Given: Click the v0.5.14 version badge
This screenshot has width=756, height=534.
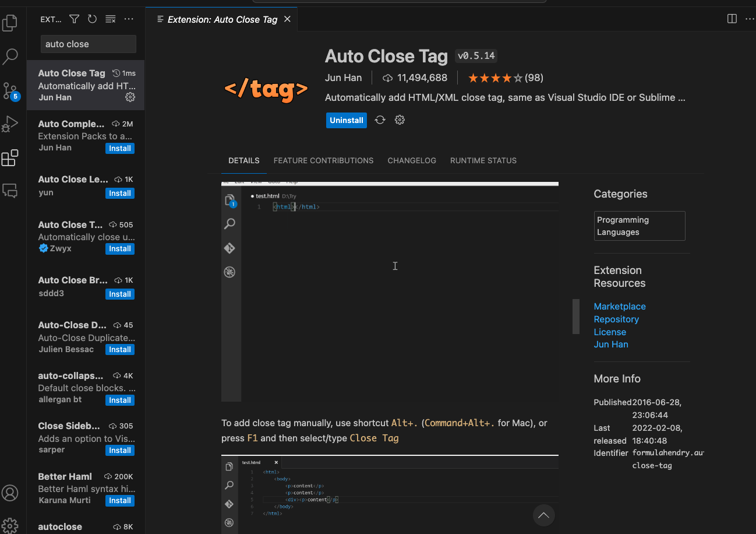Looking at the screenshot, I should tap(476, 56).
